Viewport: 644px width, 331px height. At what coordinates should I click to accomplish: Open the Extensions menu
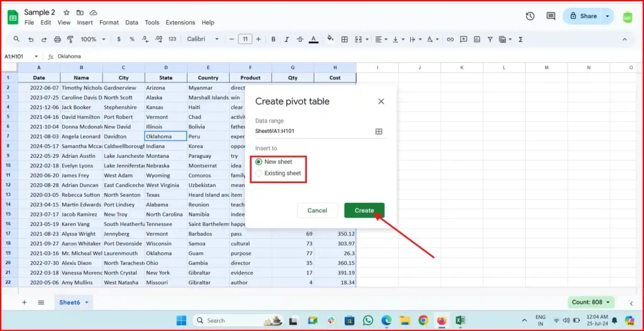(180, 23)
